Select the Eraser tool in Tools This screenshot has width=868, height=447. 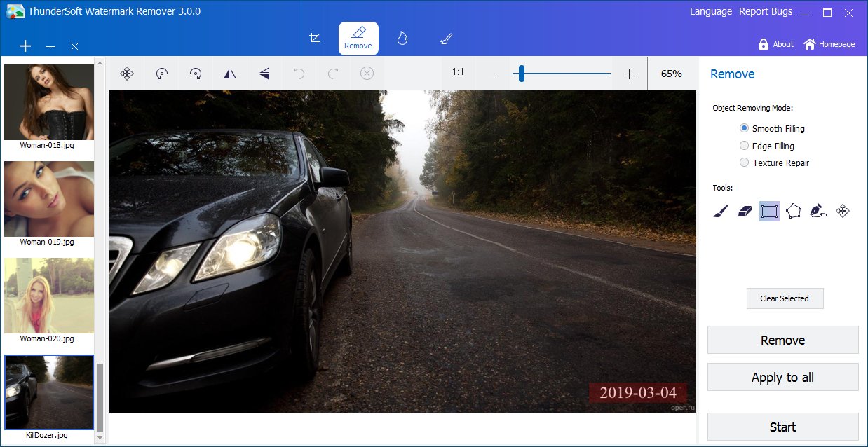pyautogui.click(x=745, y=211)
